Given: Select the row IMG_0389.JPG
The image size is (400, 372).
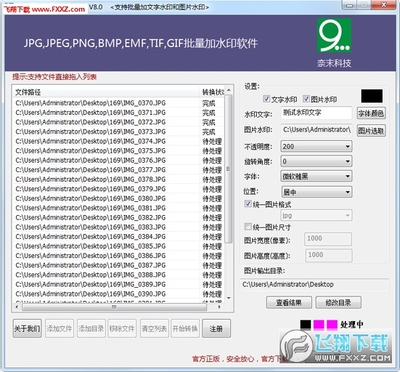Looking at the screenshot, I should pos(119,285).
